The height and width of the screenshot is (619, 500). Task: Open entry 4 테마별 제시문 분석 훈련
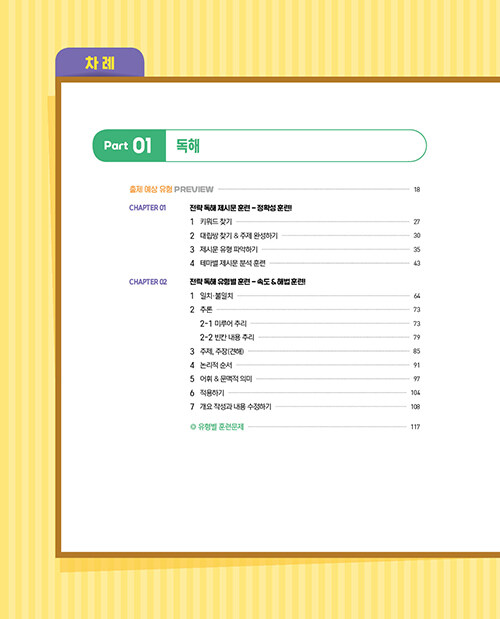coord(305,263)
